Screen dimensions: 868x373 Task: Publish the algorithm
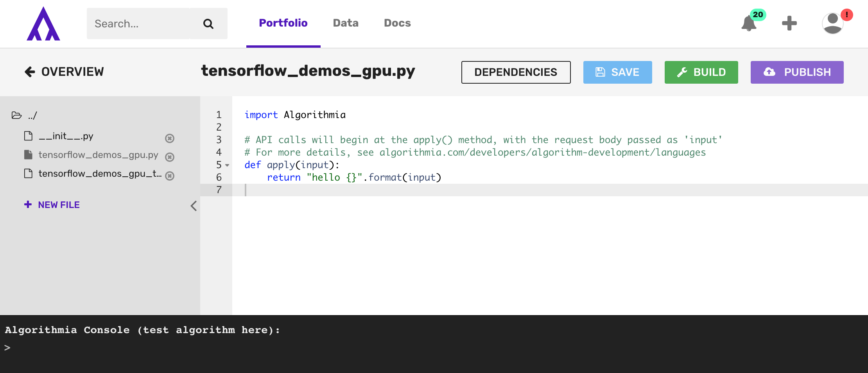(x=797, y=72)
